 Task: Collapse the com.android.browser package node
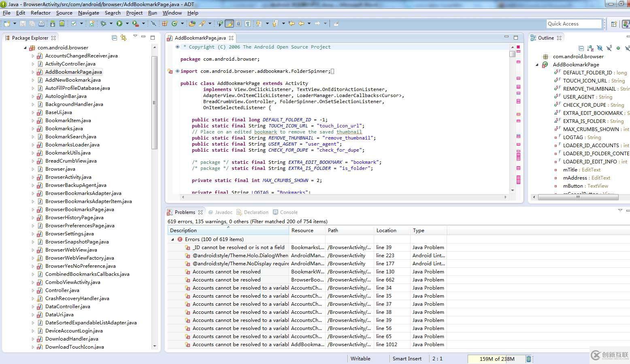[25, 48]
